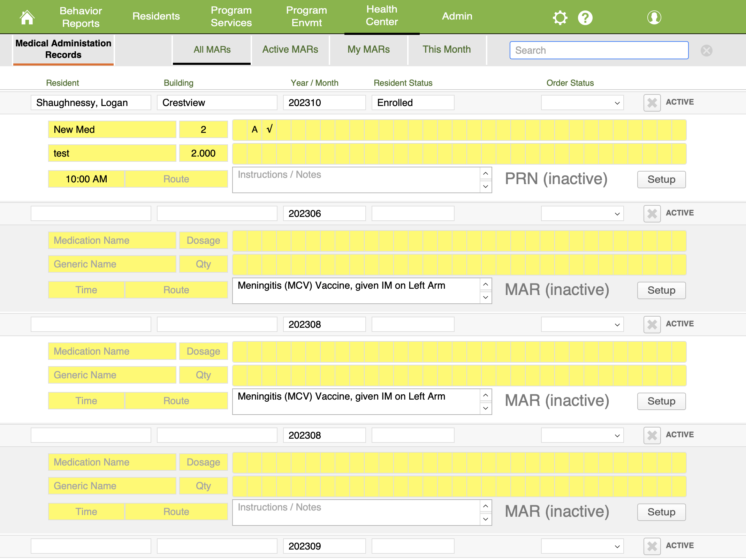Switch to the My MARs tab
The image size is (746, 560).
coord(369,50)
